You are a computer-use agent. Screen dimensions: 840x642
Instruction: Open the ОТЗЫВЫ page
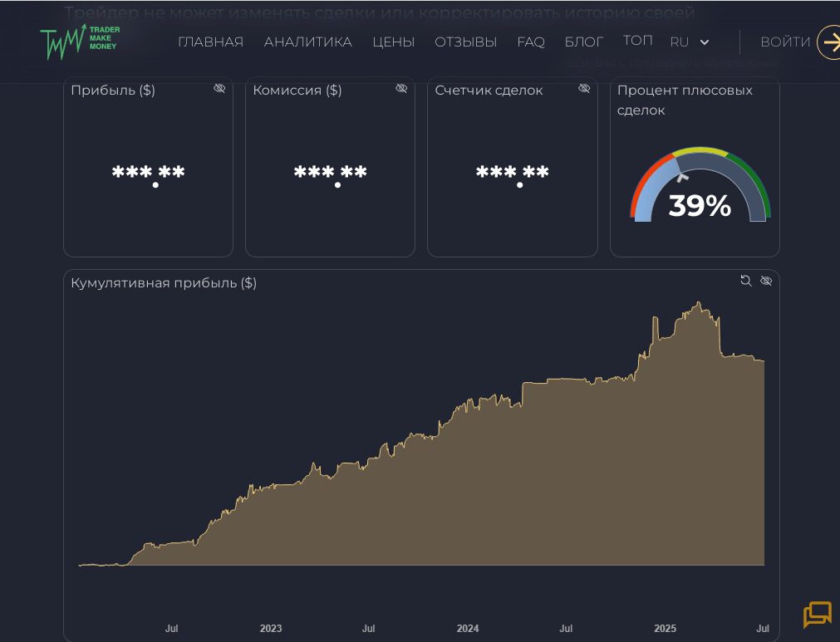pyautogui.click(x=465, y=42)
